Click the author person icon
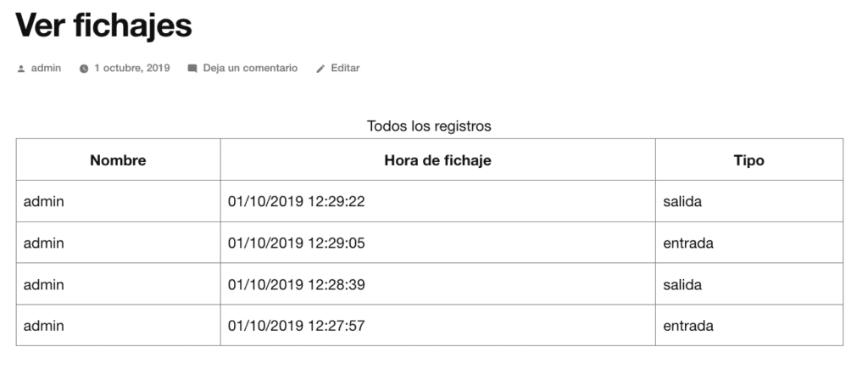 pos(21,69)
